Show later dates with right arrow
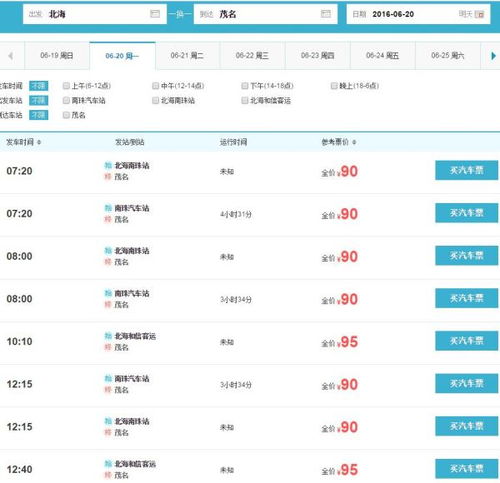Screen dimensions: 500x483 click(493, 56)
